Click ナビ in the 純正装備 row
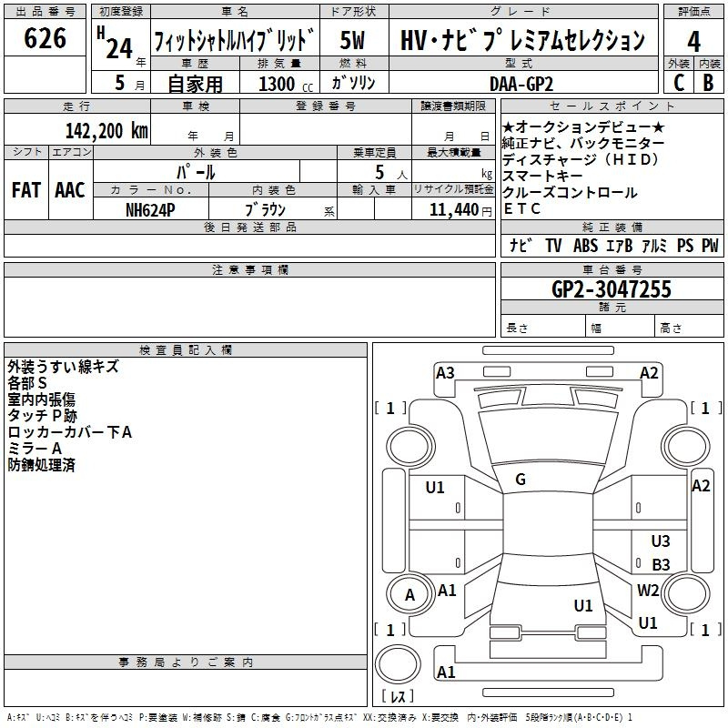The height and width of the screenshot is (728, 728). [x=521, y=245]
